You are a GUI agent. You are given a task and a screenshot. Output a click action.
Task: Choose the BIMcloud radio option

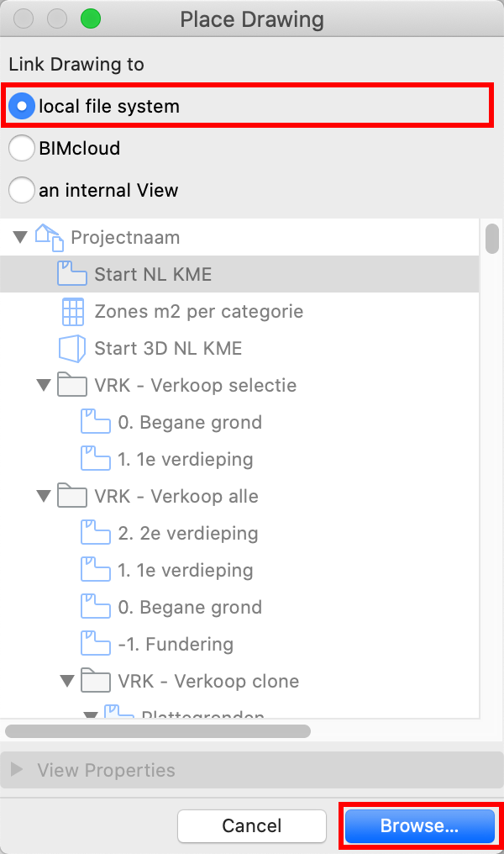click(x=22, y=148)
